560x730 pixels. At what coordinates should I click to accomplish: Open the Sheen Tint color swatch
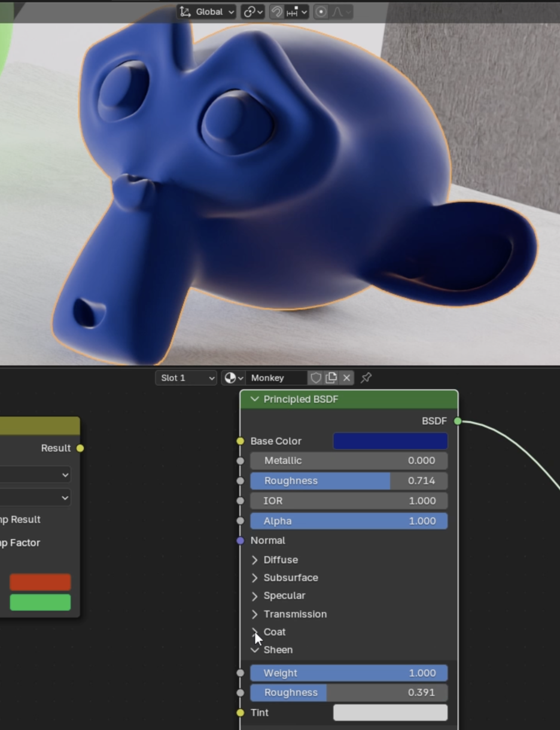390,713
